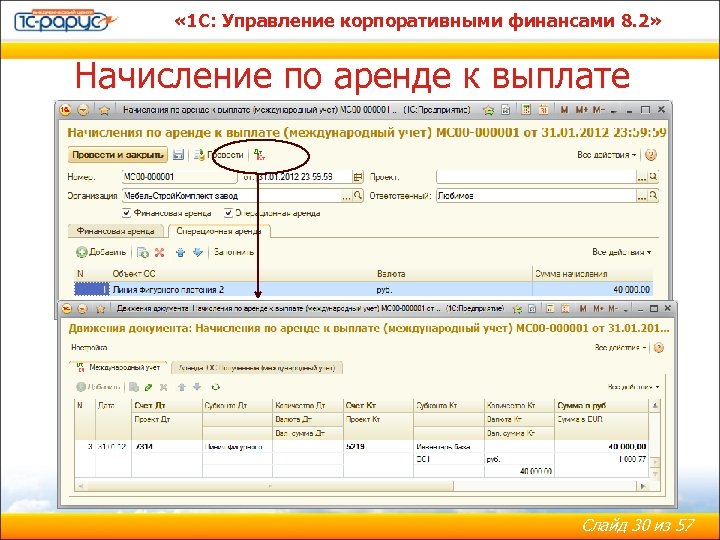The width and height of the screenshot is (720, 540).
Task: Edit entry with green pencil icon
Action: point(148,387)
